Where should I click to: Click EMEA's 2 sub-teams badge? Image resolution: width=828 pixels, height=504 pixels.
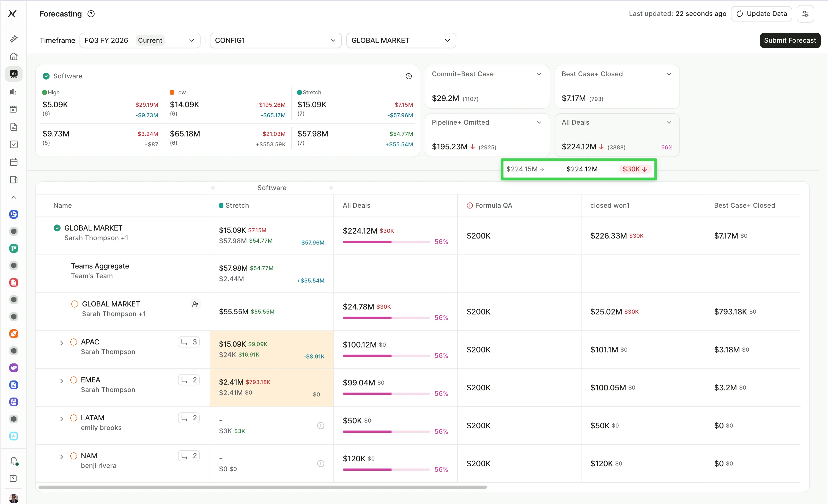(x=189, y=380)
